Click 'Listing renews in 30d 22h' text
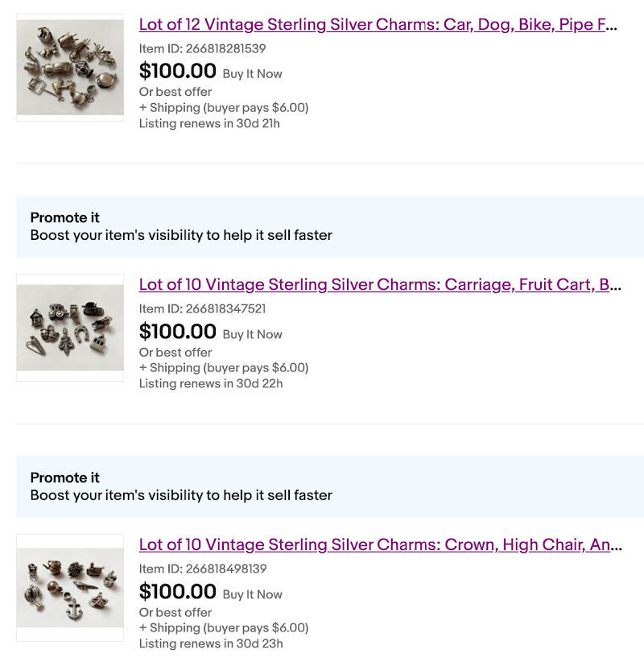The height and width of the screenshot is (666, 644). click(x=211, y=384)
